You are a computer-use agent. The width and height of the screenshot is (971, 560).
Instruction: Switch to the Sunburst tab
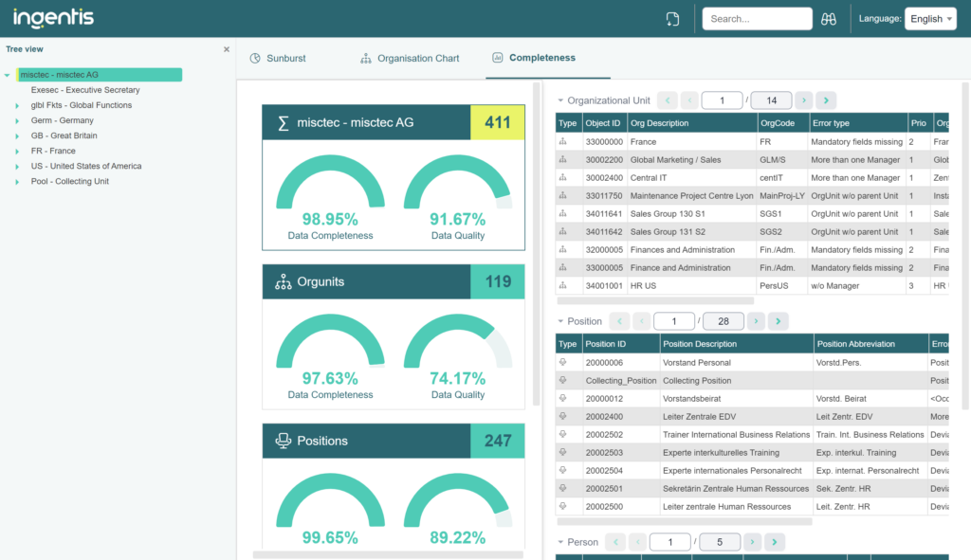278,59
